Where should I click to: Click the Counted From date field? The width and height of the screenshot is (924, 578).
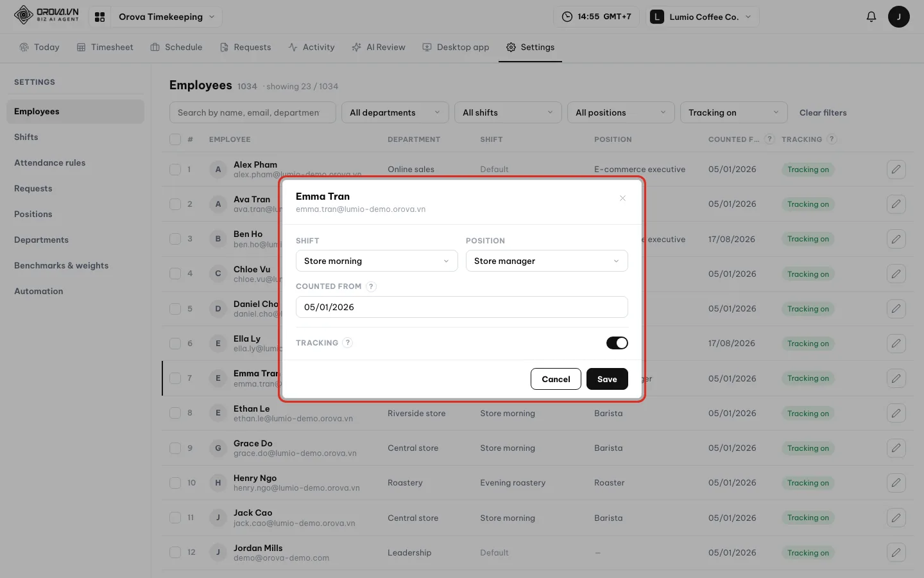click(x=462, y=307)
